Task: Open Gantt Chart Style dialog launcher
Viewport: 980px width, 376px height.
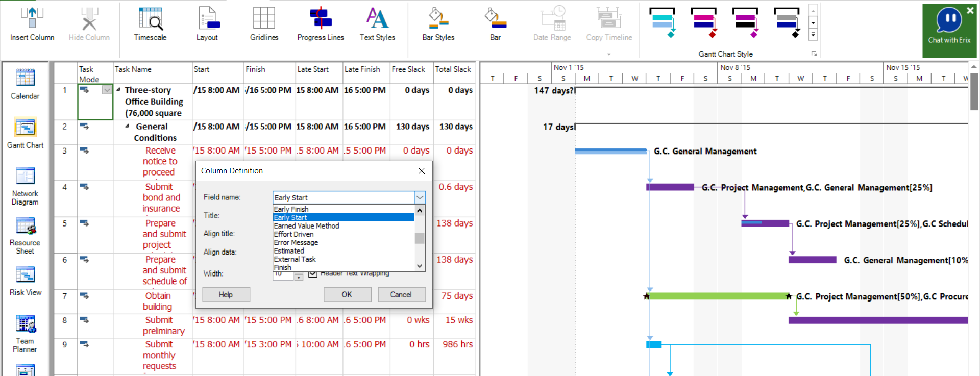Action: [x=814, y=54]
